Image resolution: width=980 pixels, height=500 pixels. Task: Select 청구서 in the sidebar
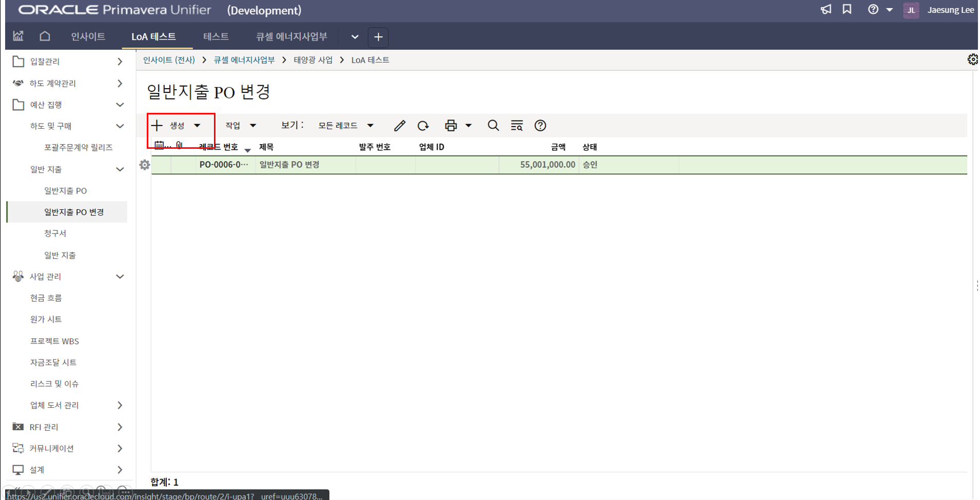click(55, 233)
